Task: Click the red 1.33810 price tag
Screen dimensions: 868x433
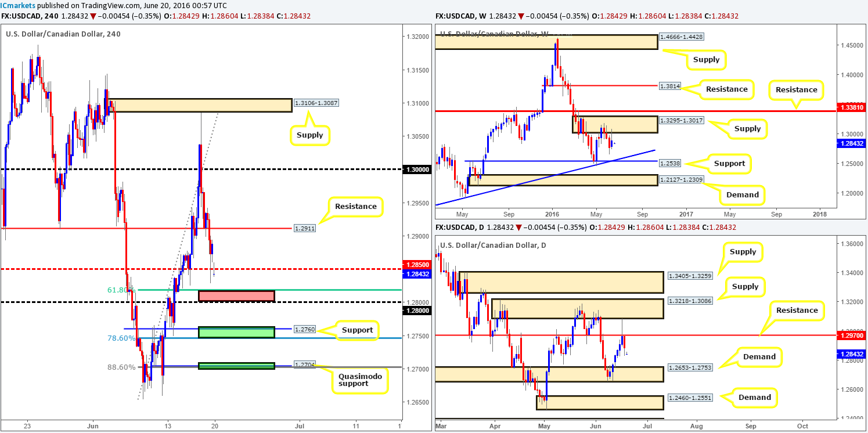Action: pyautogui.click(x=851, y=108)
